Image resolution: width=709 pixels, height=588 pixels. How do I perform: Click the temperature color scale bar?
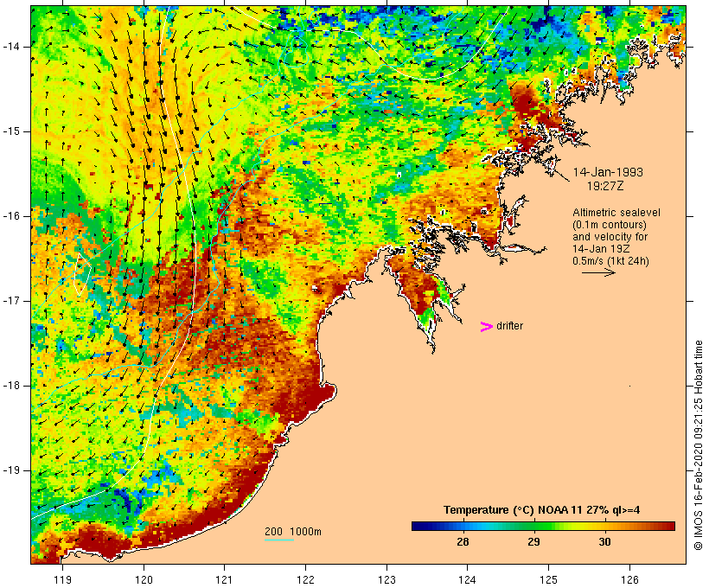click(543, 526)
